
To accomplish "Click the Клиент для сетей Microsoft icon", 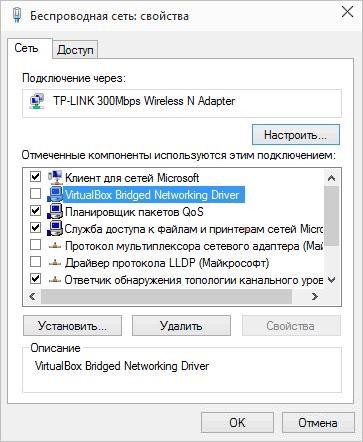I will point(55,177).
